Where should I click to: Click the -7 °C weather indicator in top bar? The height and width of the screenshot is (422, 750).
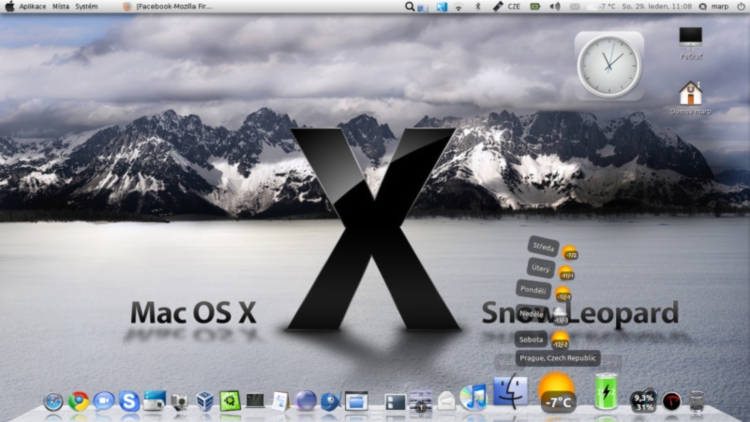(x=602, y=7)
